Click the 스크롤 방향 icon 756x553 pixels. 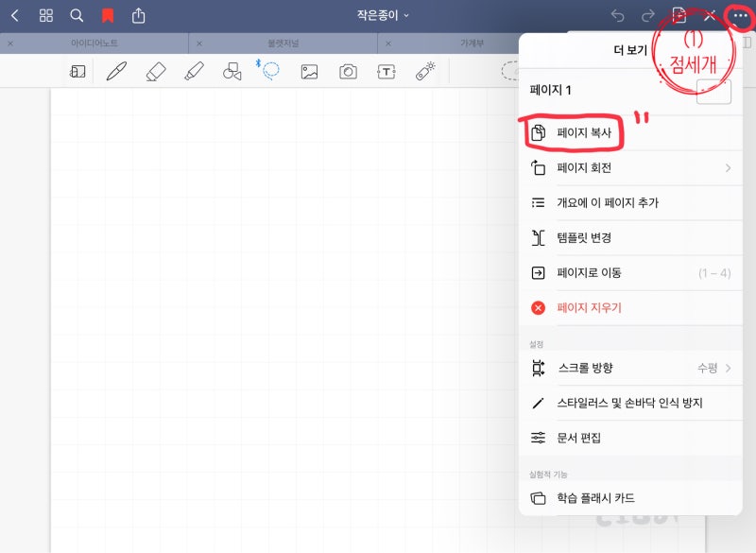point(538,368)
